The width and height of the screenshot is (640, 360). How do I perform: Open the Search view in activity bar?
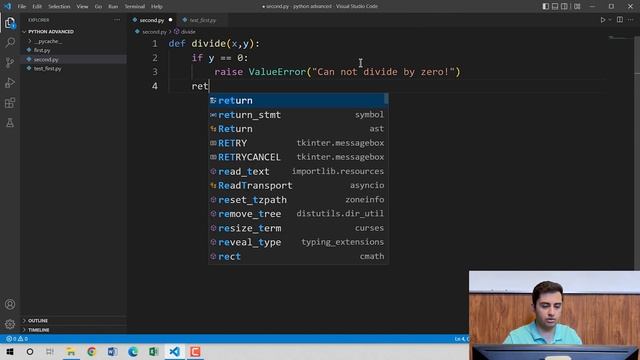[x=10, y=42]
